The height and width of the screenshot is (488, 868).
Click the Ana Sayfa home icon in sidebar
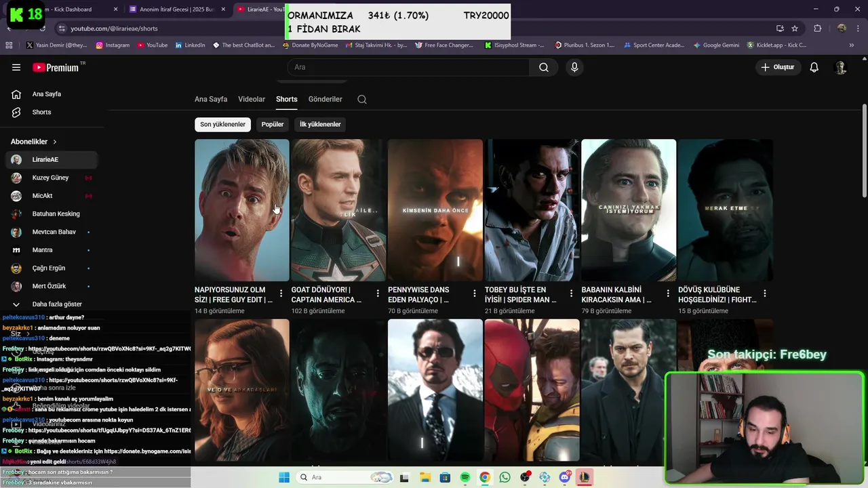(16, 94)
